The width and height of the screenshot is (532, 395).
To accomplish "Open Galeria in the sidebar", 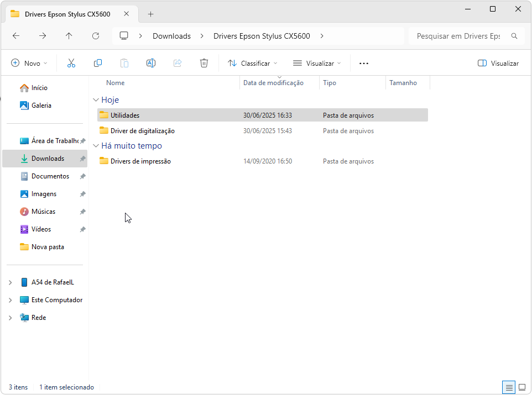I will click(41, 106).
